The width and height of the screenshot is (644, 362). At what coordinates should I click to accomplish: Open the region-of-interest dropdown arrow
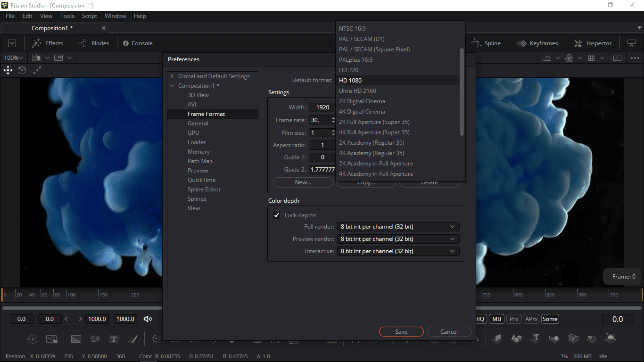(x=558, y=58)
